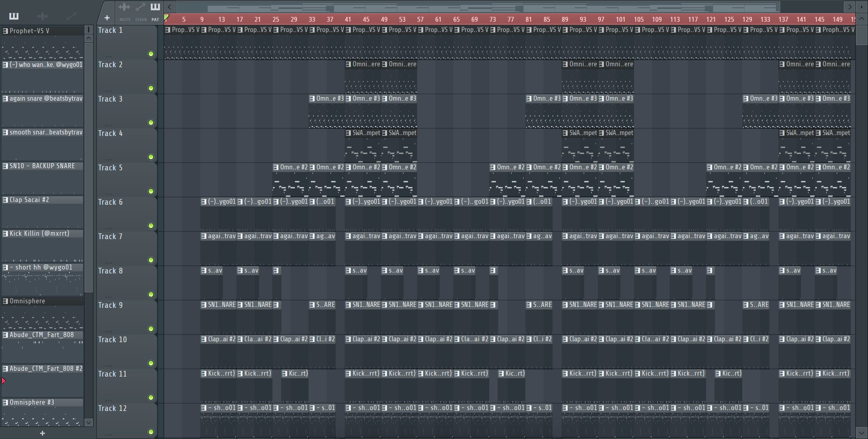Screen dimensions: 868x439
Task: Click the green playhead marker at start
Action: (x=166, y=17)
